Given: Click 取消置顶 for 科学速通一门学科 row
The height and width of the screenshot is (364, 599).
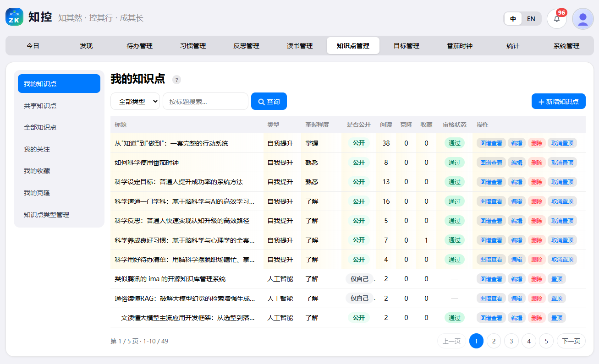Looking at the screenshot, I should pyautogui.click(x=562, y=201).
